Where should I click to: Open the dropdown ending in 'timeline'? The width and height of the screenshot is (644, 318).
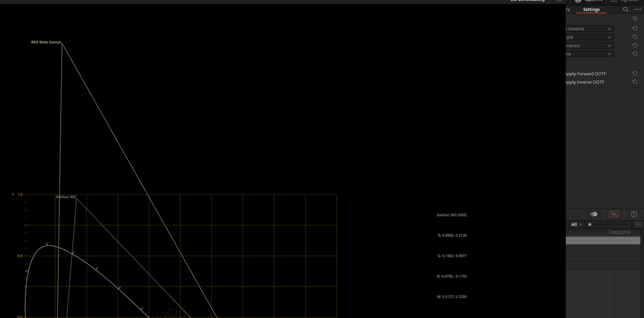[x=590, y=29]
